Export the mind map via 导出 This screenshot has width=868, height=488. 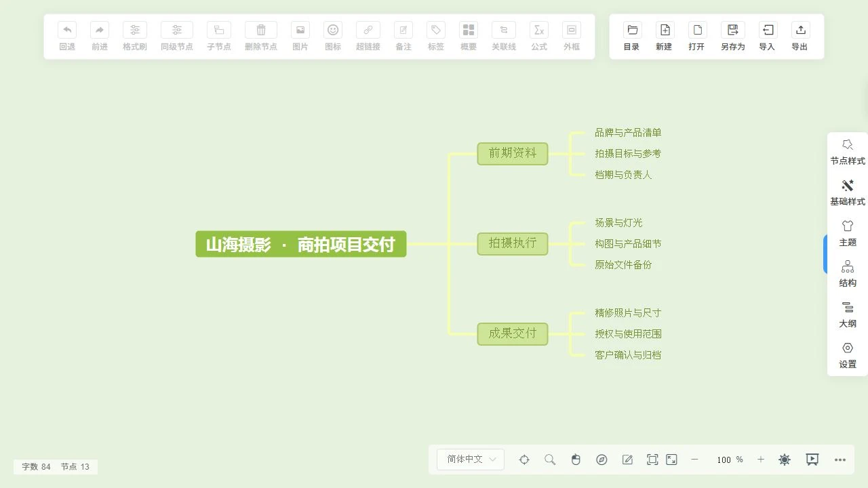800,37
